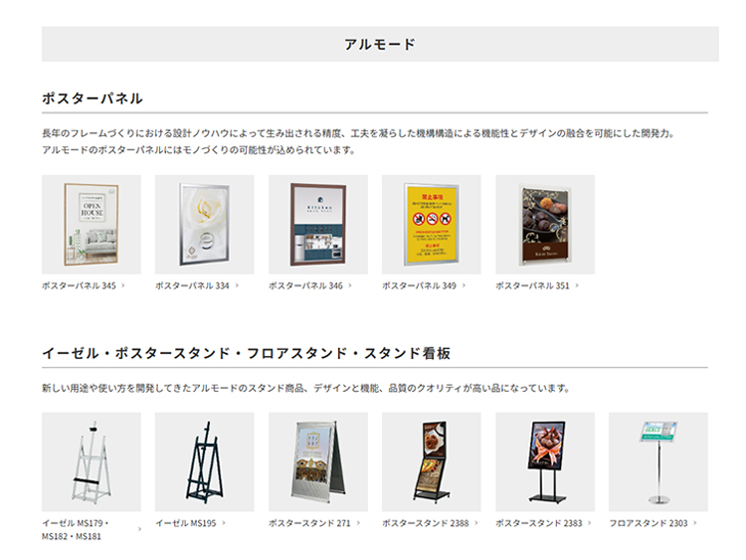746x560 pixels.
Task: Select the white easel イーゼル MS179 image
Action: click(91, 462)
